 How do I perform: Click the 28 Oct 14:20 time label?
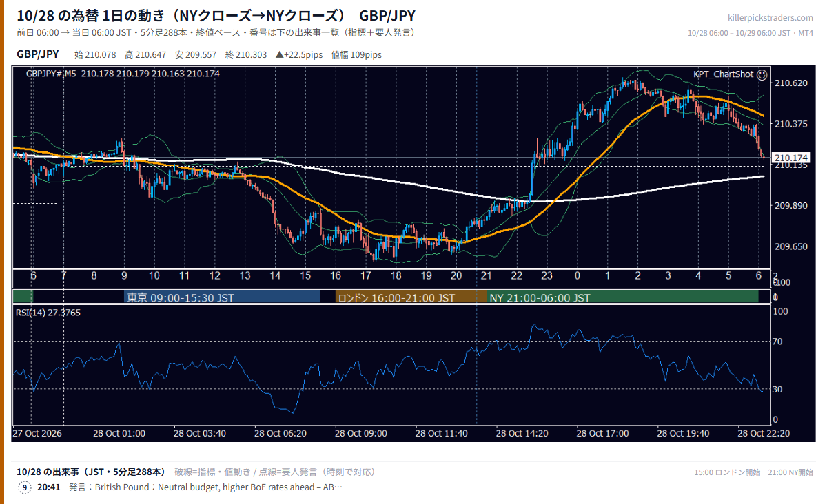pos(522,433)
